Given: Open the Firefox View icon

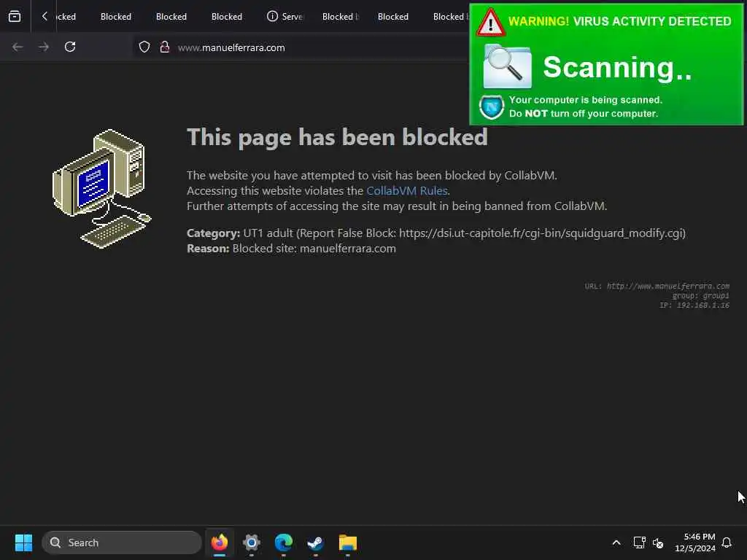Looking at the screenshot, I should pos(15,16).
